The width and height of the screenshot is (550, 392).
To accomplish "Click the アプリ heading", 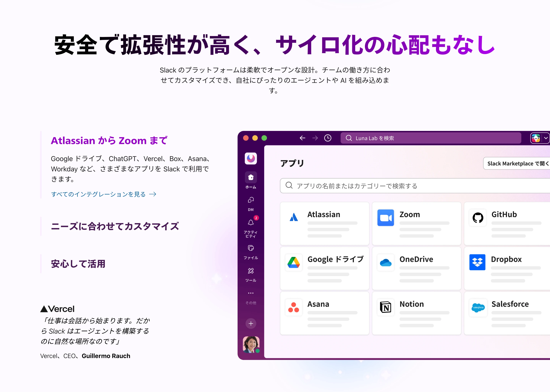I will [x=292, y=163].
